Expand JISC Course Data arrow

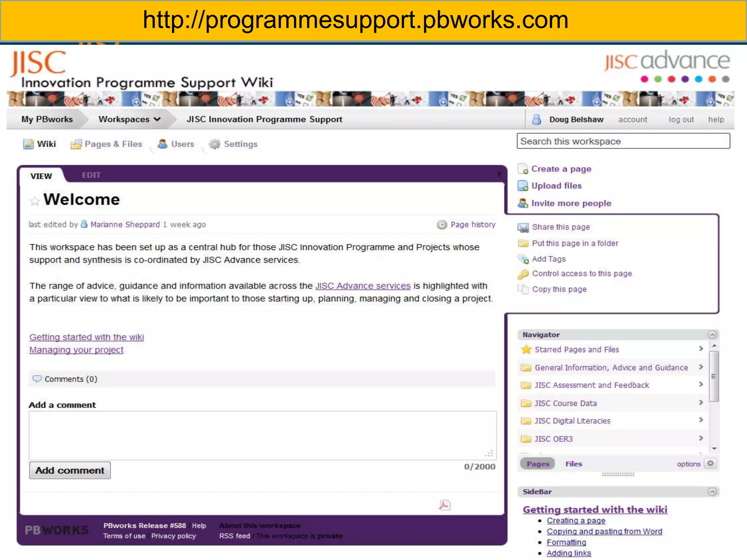click(x=701, y=402)
